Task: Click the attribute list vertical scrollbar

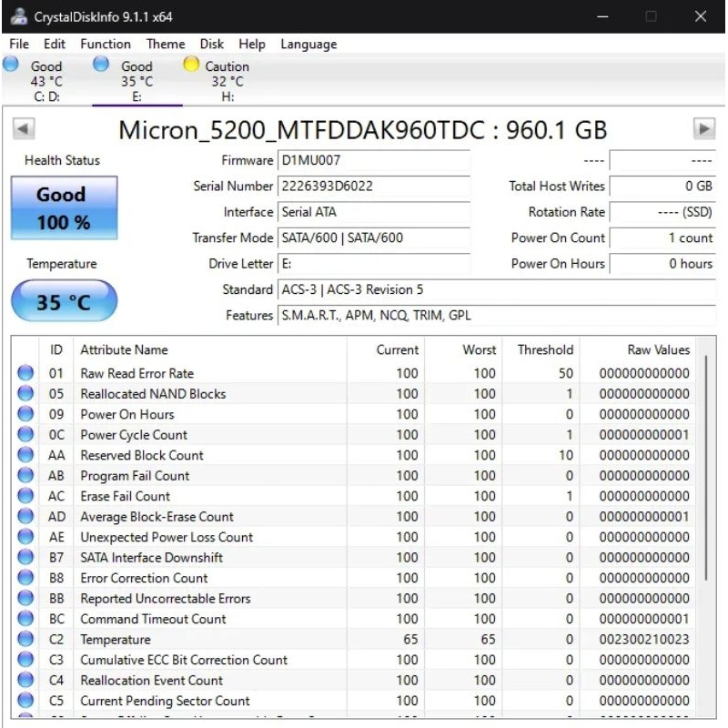Action: point(706,468)
